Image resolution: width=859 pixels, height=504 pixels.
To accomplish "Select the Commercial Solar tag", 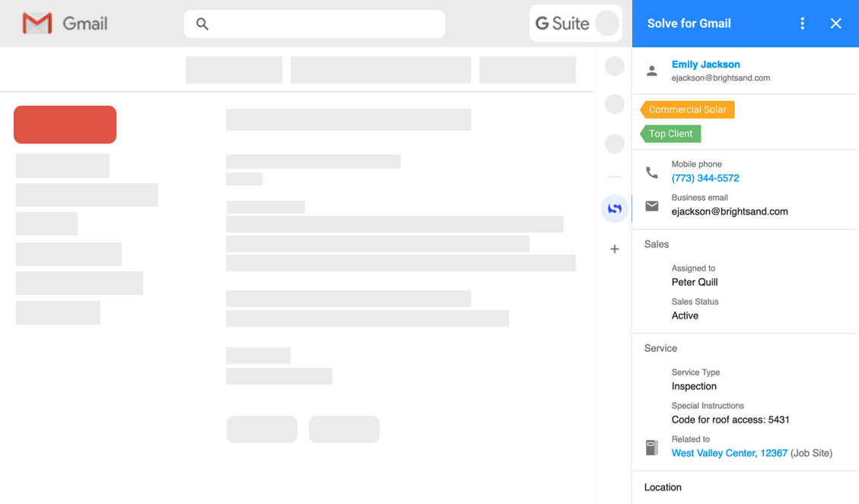I will (687, 109).
